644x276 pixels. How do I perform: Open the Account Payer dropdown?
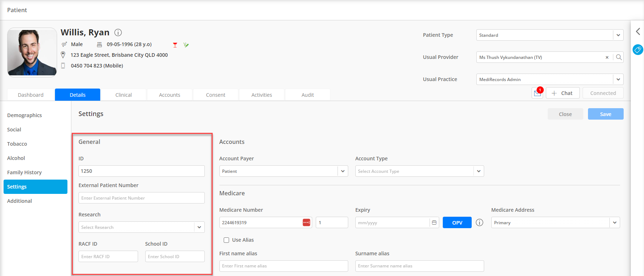tap(284, 171)
